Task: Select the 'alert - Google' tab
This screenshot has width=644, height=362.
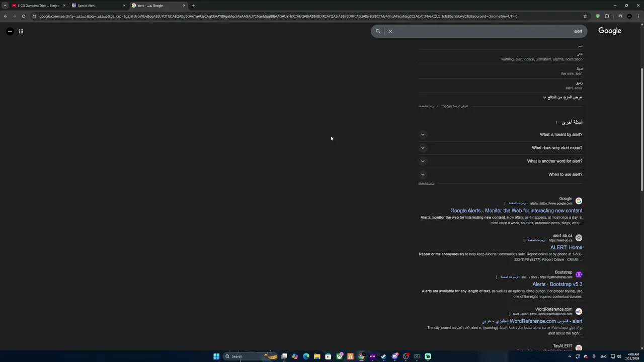Action: [x=158, y=6]
